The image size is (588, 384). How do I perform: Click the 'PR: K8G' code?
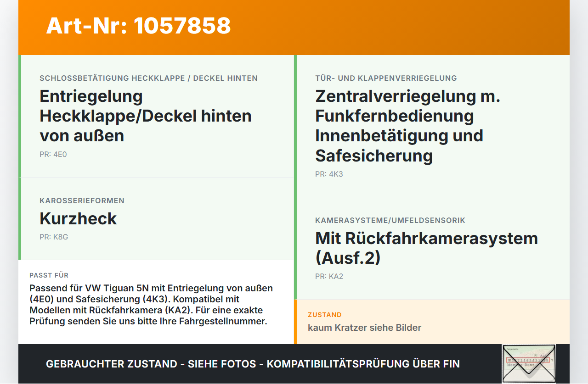[x=54, y=237]
